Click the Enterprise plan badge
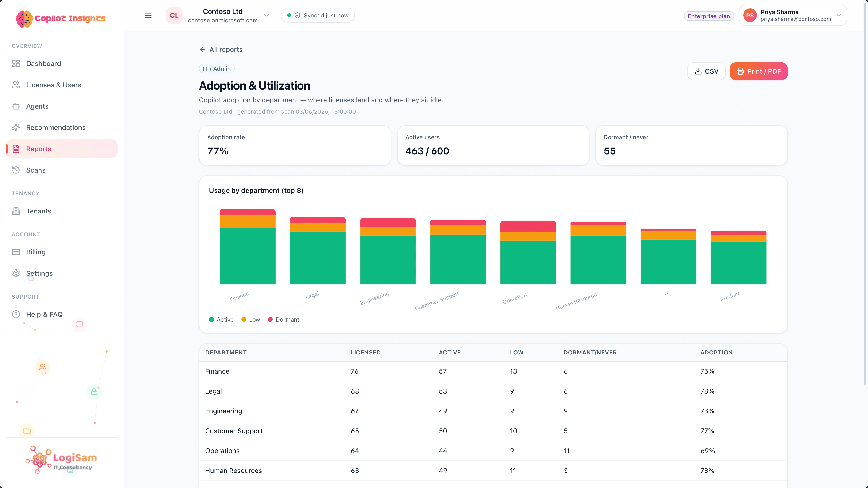 pyautogui.click(x=709, y=16)
